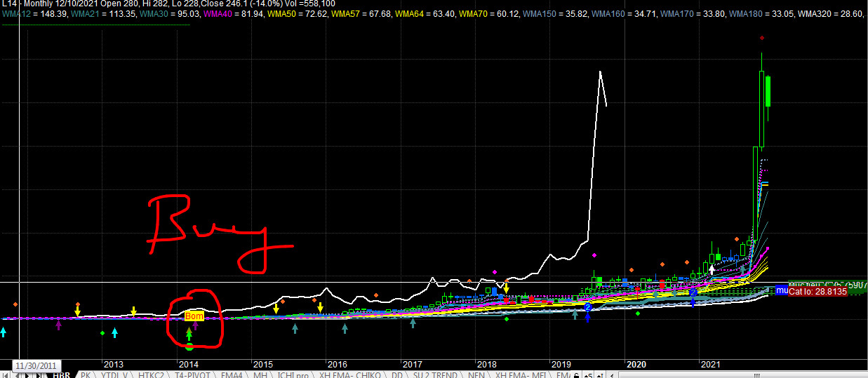This screenshot has height=378, width=868.
Task: Click the 2013 year label on axis
Action: click(114, 365)
